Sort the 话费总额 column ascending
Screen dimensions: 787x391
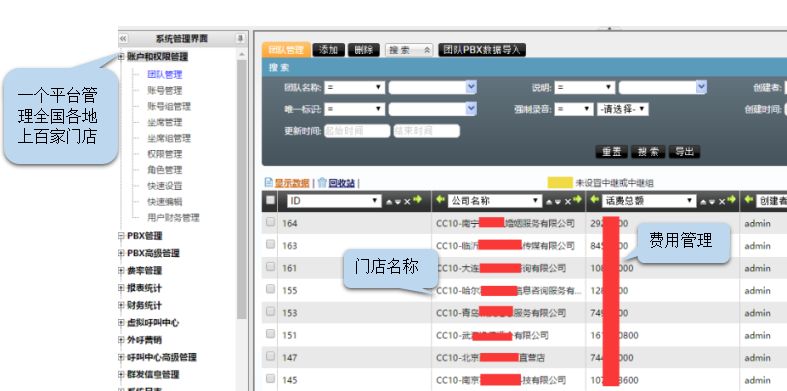703,202
